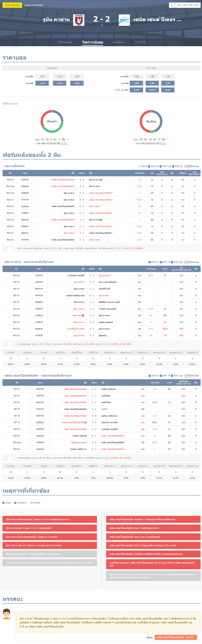Click the note icon beside the head-to-head summary

6,248
